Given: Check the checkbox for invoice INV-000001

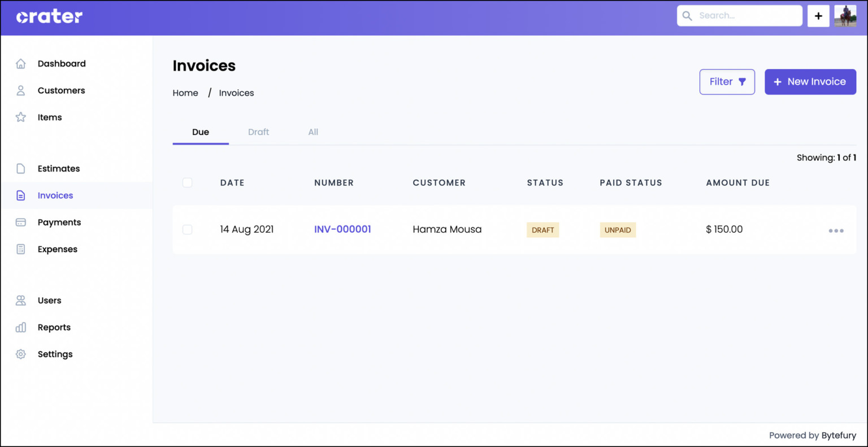Looking at the screenshot, I should click(187, 229).
